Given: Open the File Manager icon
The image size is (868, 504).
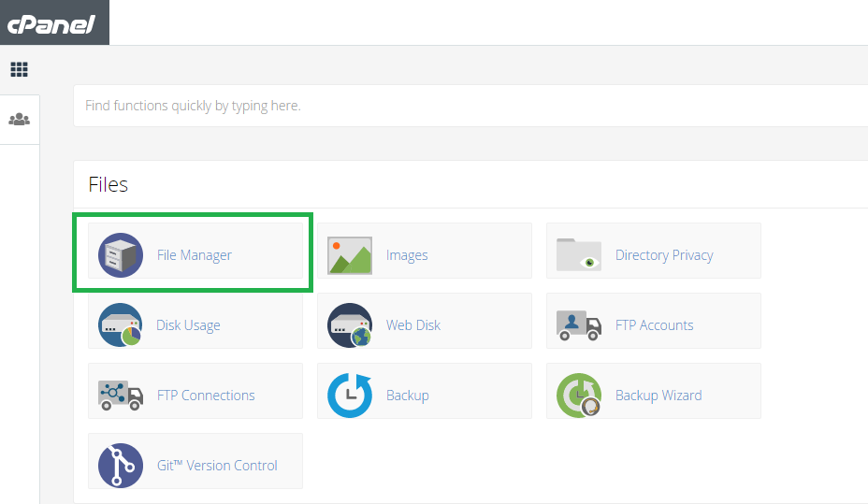Looking at the screenshot, I should 121,255.
